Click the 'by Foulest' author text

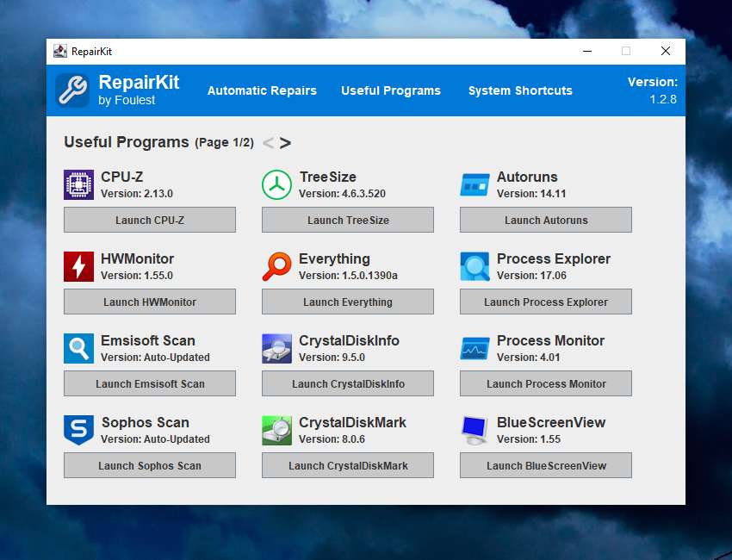127,100
